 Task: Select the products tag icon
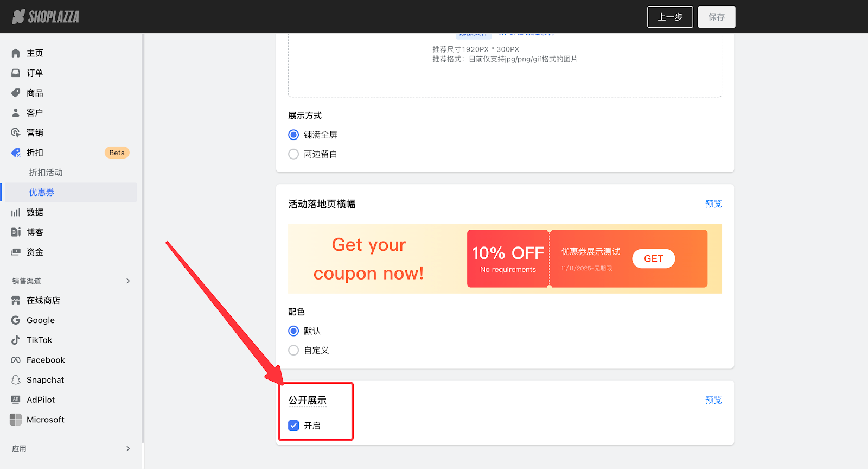[x=16, y=93]
